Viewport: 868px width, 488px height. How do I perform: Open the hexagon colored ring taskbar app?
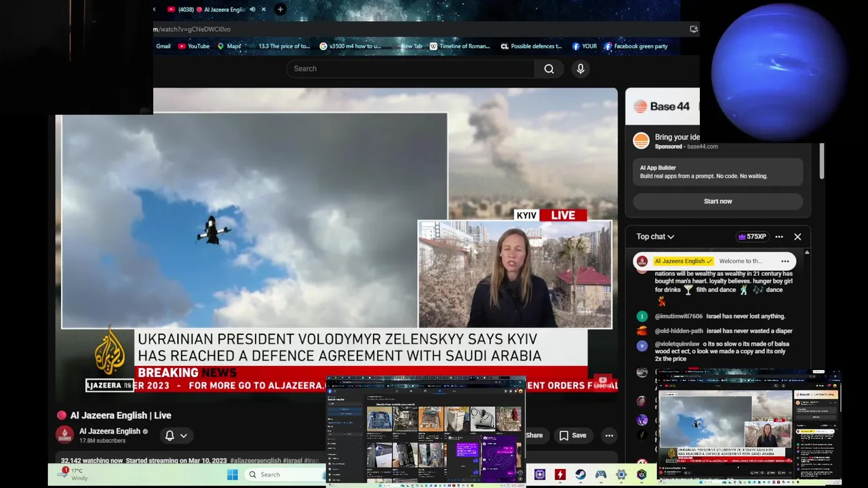pyautogui.click(x=642, y=474)
